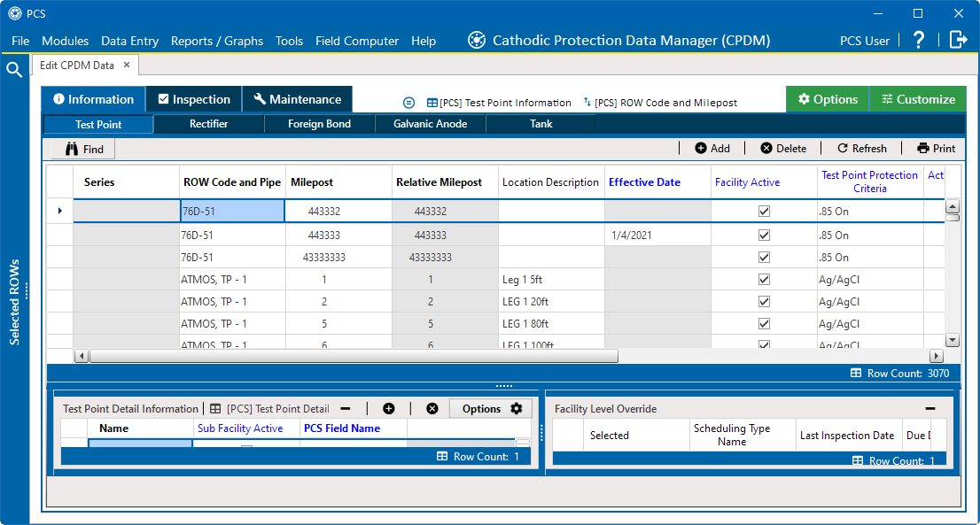This screenshot has width=980, height=525.
Task: Open the Find tool in the grid toolbar
Action: (x=82, y=148)
